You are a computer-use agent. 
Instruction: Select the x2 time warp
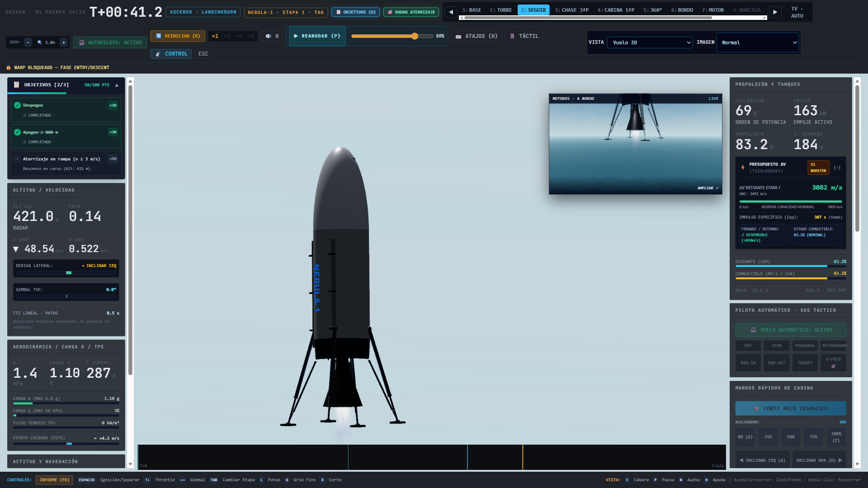point(227,36)
